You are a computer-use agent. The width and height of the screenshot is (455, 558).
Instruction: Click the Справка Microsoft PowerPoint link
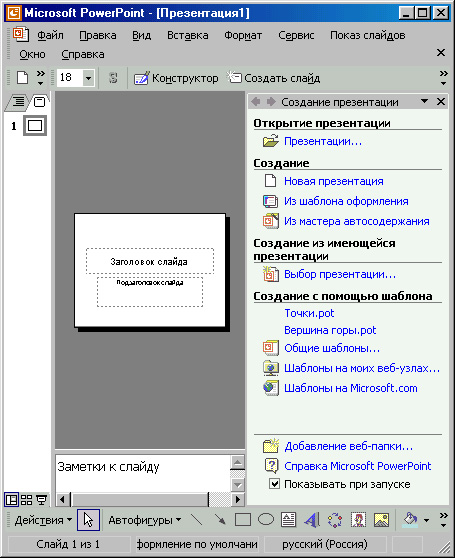(358, 466)
